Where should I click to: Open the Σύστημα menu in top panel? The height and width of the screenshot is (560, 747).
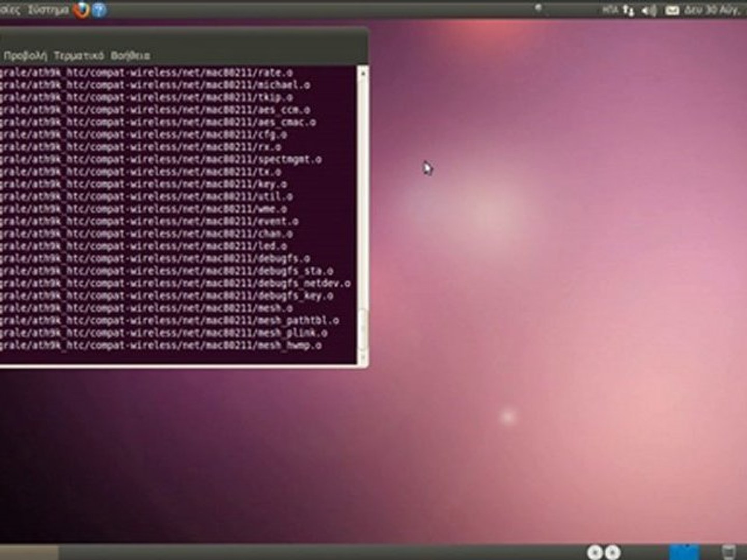(x=48, y=10)
